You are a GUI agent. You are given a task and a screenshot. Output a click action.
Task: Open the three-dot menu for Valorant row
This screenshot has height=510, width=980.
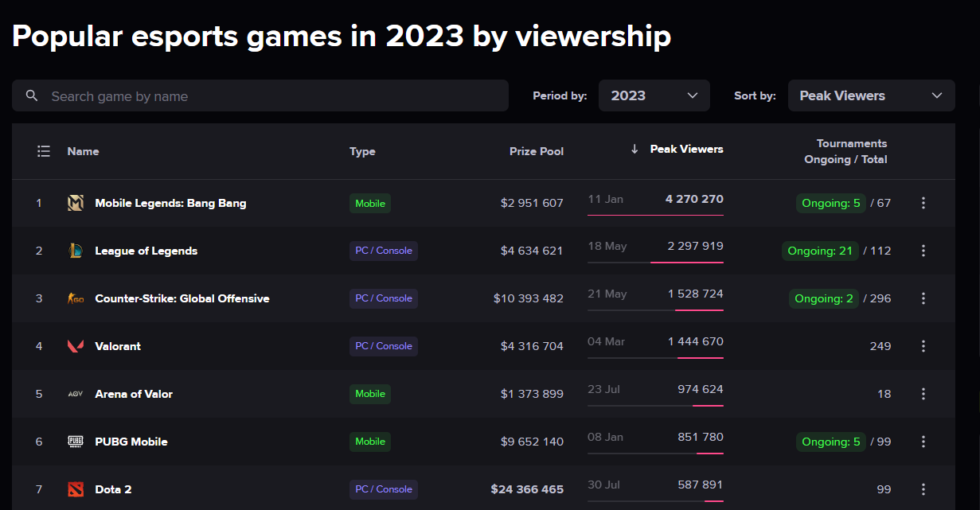coord(923,346)
